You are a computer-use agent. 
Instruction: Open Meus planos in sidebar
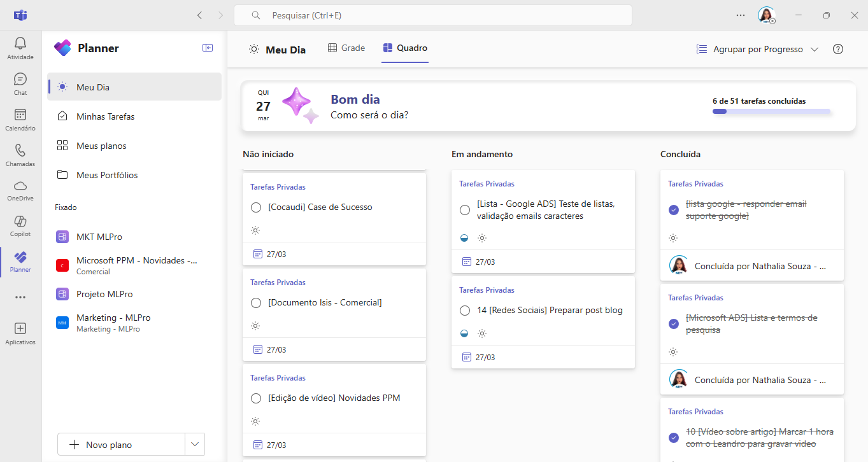point(134,146)
